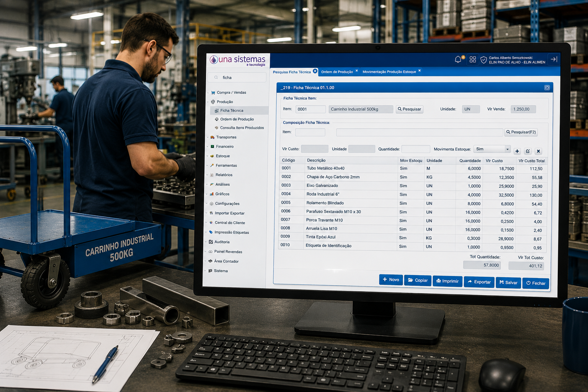This screenshot has height=392, width=588.
Task: Focus the composition Item code field
Action: pyautogui.click(x=310, y=132)
